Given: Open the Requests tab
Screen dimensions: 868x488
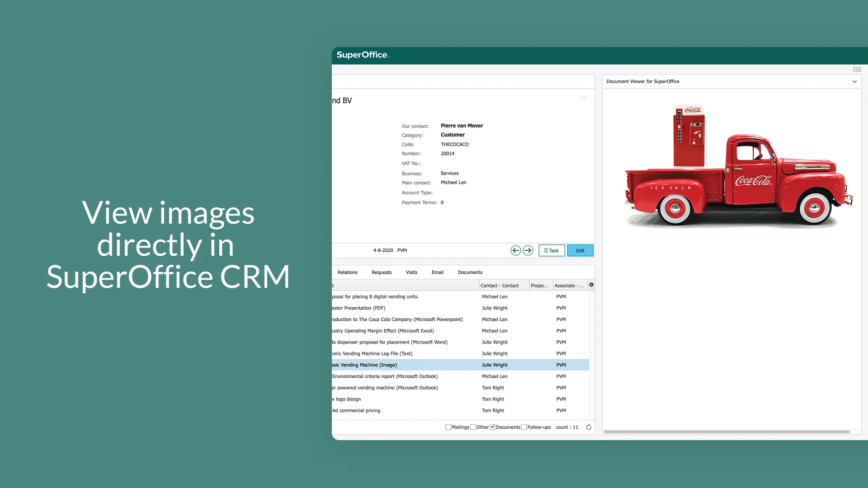Looking at the screenshot, I should [381, 272].
